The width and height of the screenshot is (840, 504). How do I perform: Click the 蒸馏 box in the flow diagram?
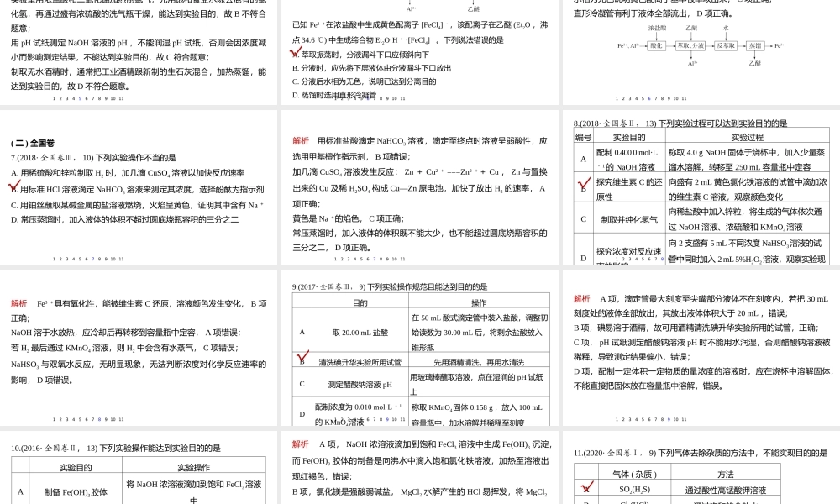click(755, 46)
